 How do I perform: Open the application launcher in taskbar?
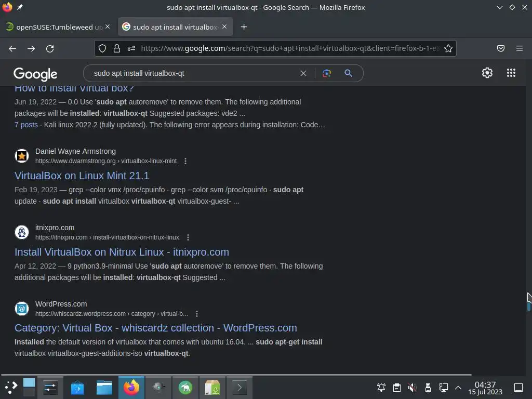coord(11,388)
